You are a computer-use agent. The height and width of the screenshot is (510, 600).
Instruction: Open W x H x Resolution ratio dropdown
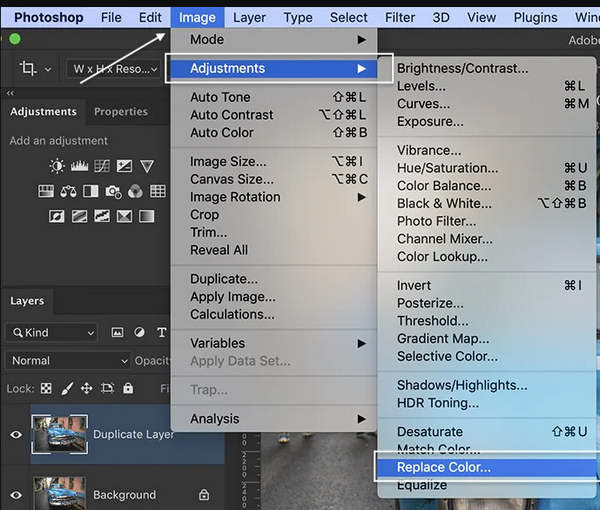(112, 69)
